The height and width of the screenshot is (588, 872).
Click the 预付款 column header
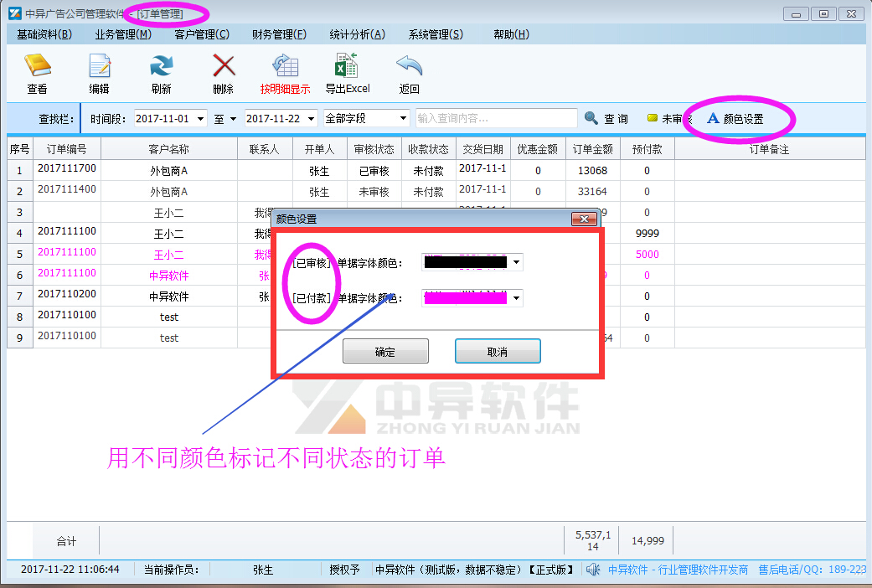pos(648,149)
